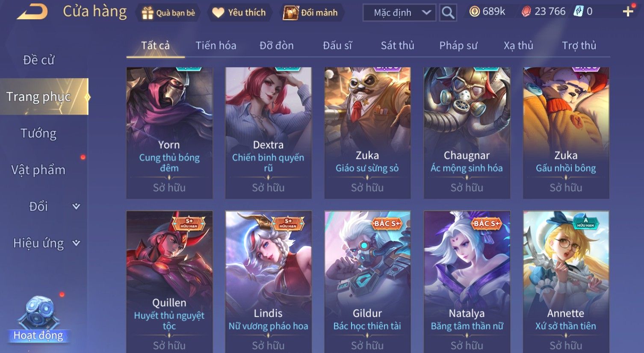
Task: Open the search magnifier icon
Action: (x=448, y=12)
